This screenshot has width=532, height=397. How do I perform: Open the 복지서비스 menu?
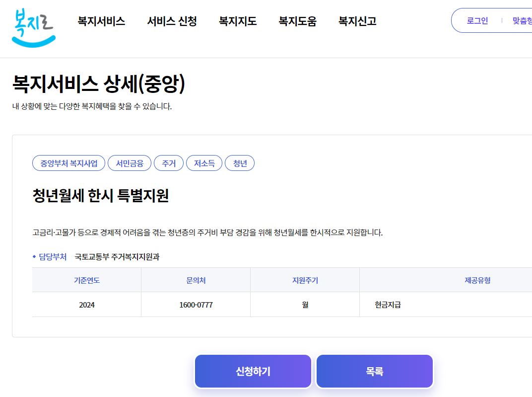pyautogui.click(x=101, y=21)
